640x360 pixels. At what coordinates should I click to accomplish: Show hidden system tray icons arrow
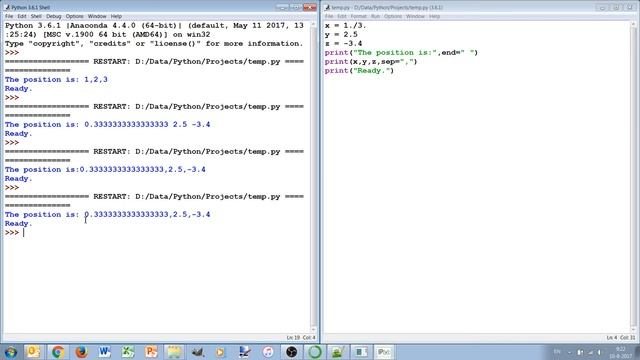(x=569, y=352)
